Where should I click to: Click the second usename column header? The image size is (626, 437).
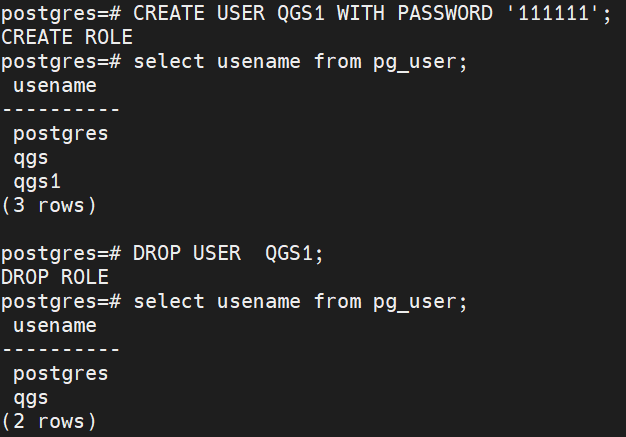[x=55, y=325]
